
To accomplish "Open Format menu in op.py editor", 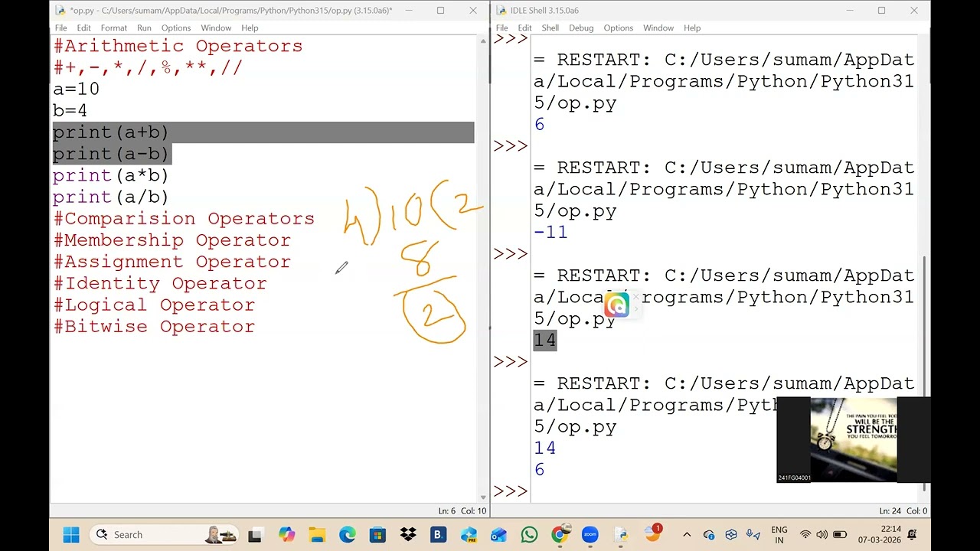I will tap(113, 28).
